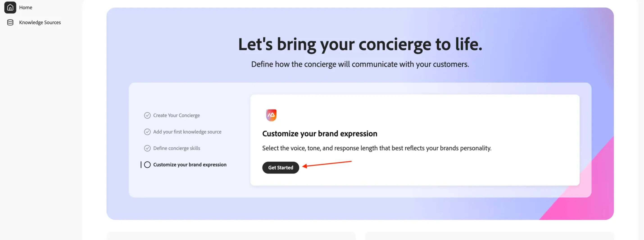Image resolution: width=644 pixels, height=240 pixels.
Task: Click the Customize your brand expression card heading
Action: [320, 134]
